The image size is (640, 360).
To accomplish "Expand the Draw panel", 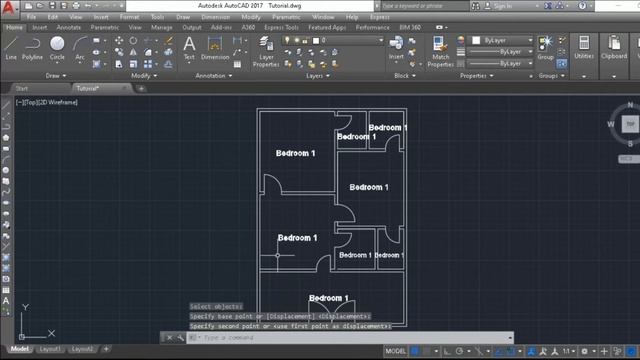I will pyautogui.click(x=56, y=76).
